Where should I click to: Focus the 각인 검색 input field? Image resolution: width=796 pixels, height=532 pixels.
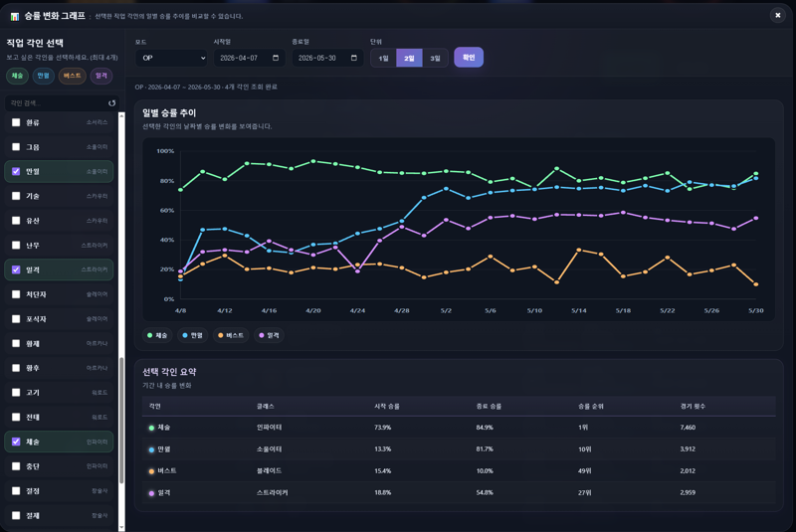click(56, 103)
